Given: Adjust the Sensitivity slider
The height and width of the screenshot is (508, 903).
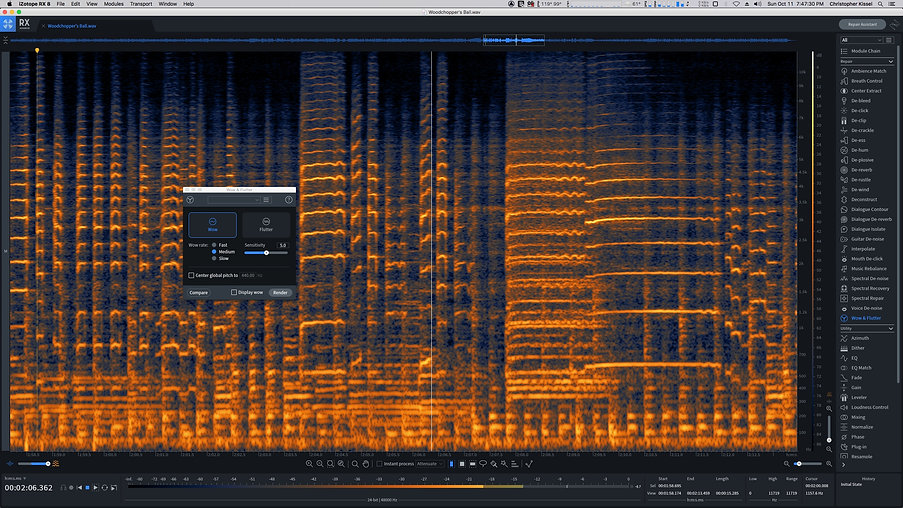Looking at the screenshot, I should [x=266, y=253].
